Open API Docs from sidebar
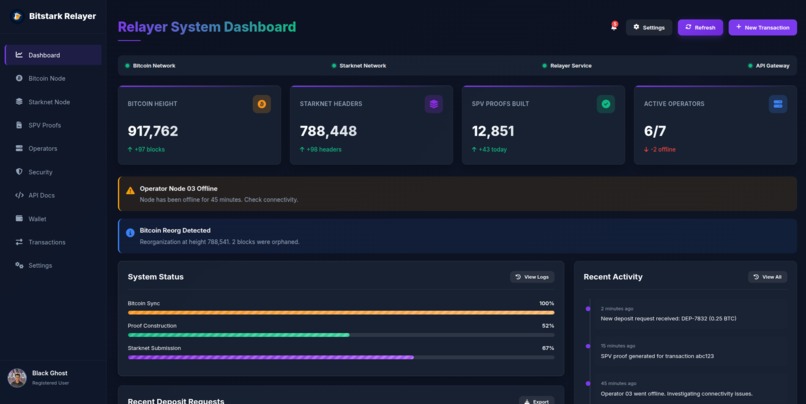Screen dimensions: 806x404 pos(53,195)
